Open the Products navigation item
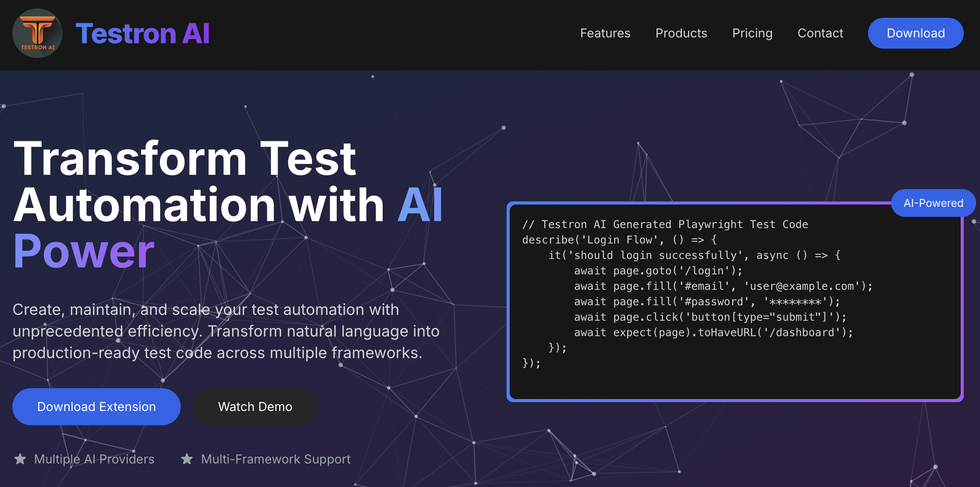The width and height of the screenshot is (980, 487). [681, 33]
